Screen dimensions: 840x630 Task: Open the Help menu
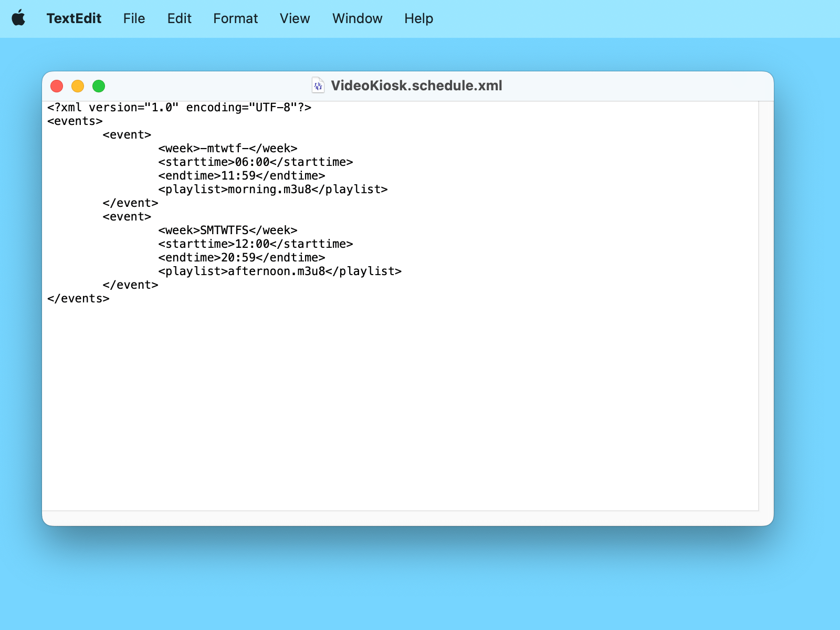(x=418, y=18)
